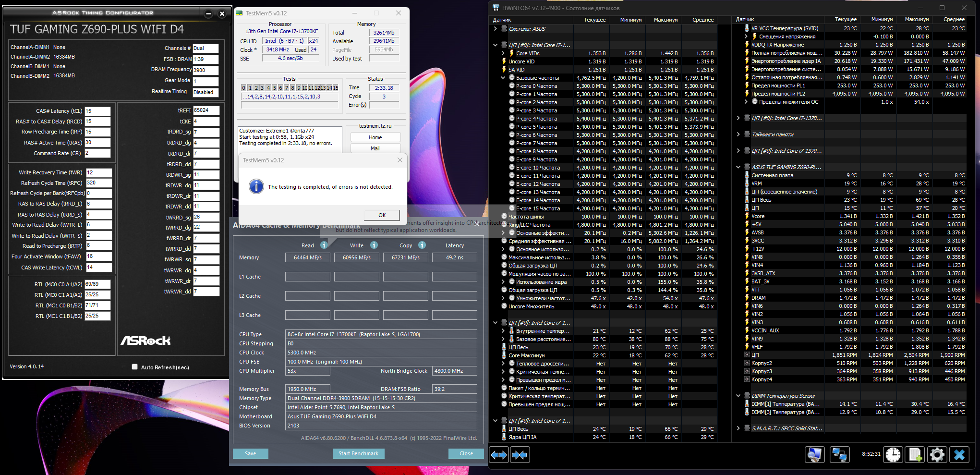Click the testmem.tz.ru text in TestMem5

[375, 126]
